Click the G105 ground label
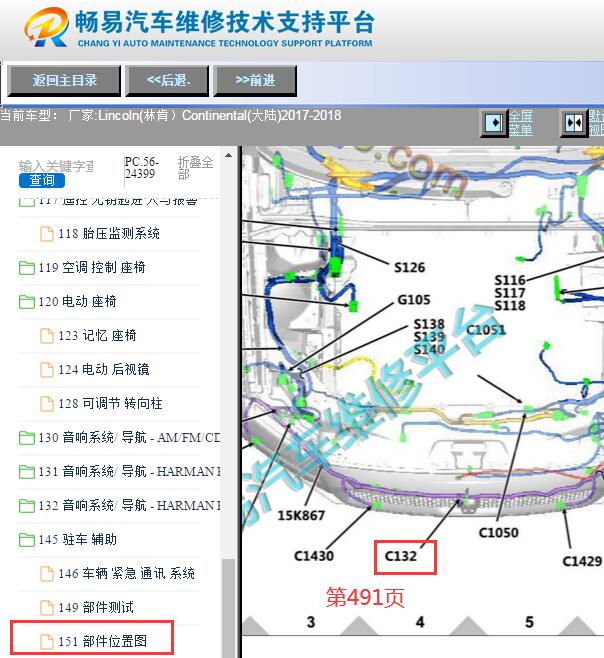Screen dimensions: 604x658 click(x=414, y=300)
